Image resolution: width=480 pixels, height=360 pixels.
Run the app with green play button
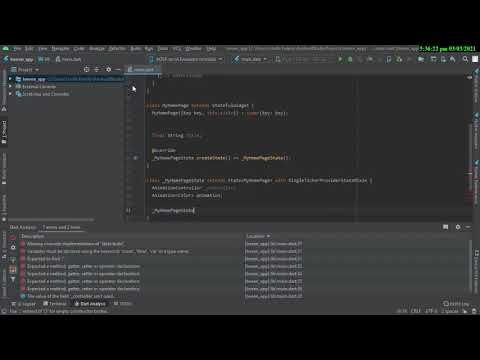340,59
